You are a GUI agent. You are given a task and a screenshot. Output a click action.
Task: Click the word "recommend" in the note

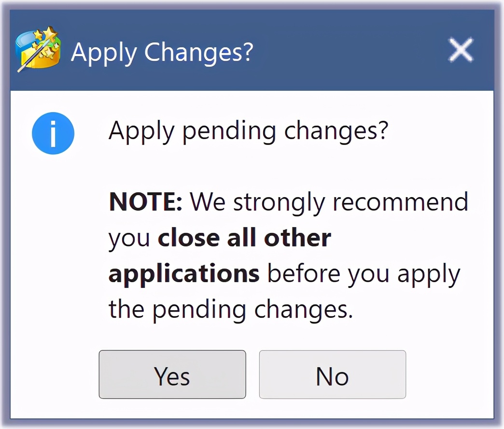(x=401, y=201)
